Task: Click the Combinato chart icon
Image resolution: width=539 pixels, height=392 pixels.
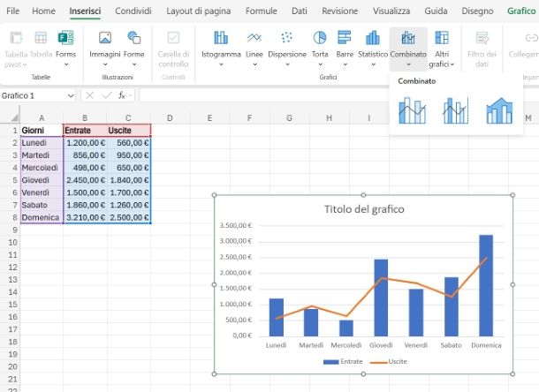Action: (x=408, y=38)
